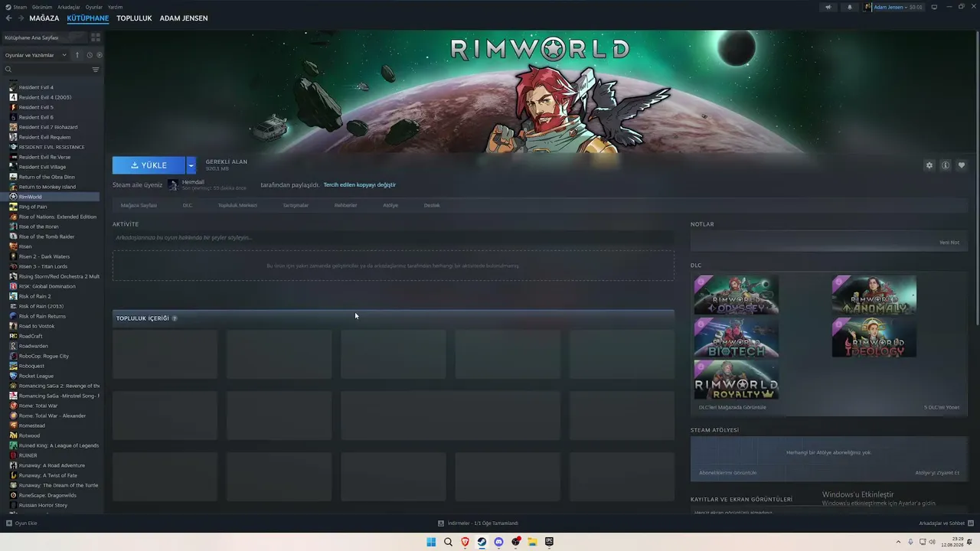Click the library search magnifier icon

8,70
